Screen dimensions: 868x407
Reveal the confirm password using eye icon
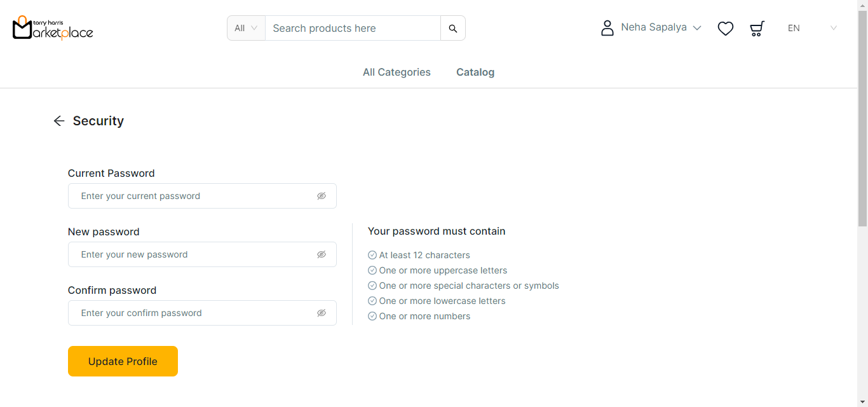(x=322, y=313)
